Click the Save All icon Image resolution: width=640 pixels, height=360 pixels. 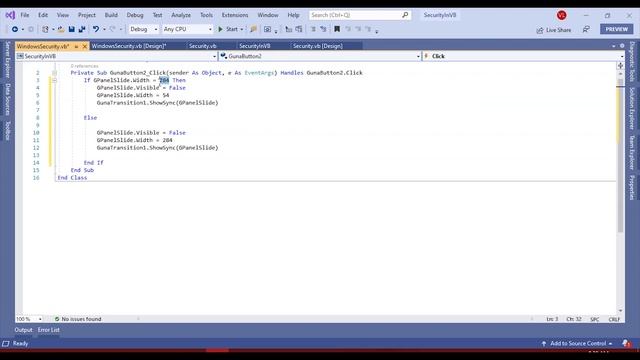point(82,29)
